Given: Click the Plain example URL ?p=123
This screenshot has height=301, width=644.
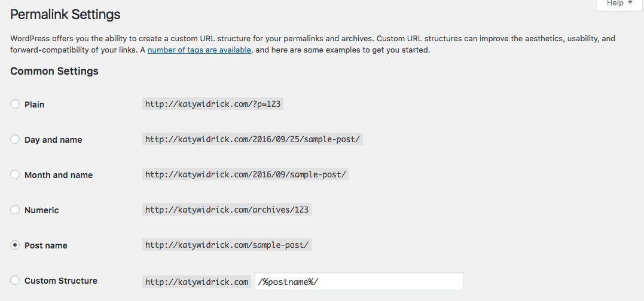Looking at the screenshot, I should (x=213, y=104).
